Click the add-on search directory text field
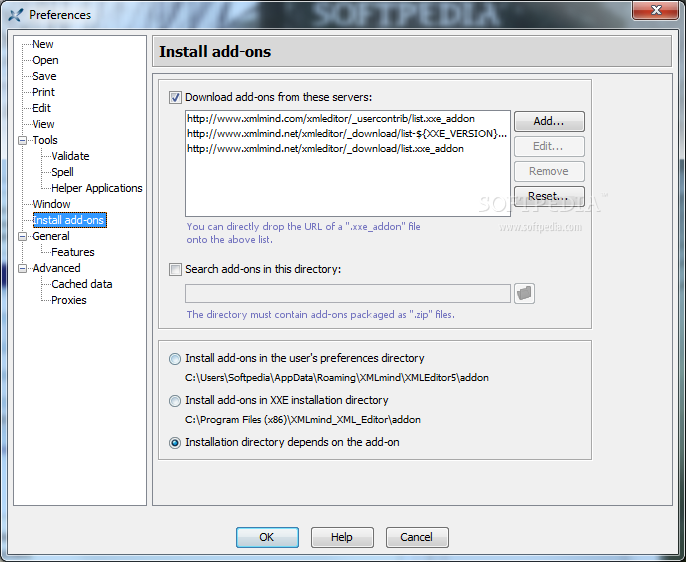 click(x=348, y=293)
